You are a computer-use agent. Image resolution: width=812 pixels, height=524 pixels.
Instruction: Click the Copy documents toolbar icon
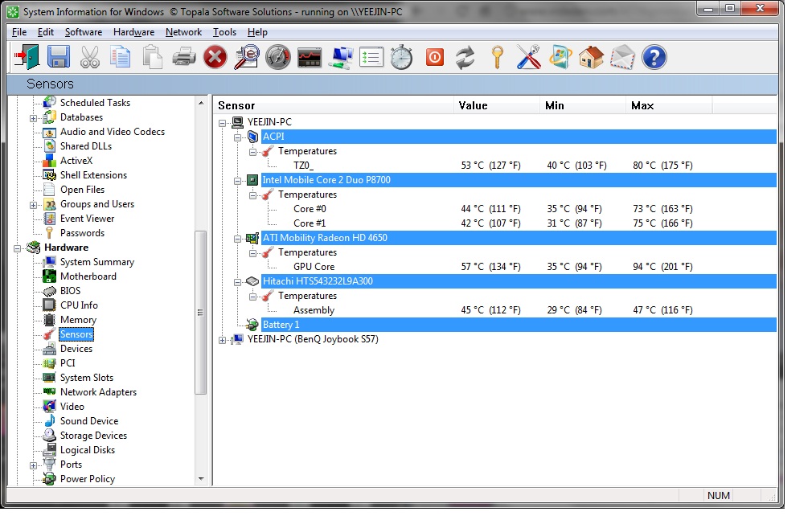coord(121,57)
